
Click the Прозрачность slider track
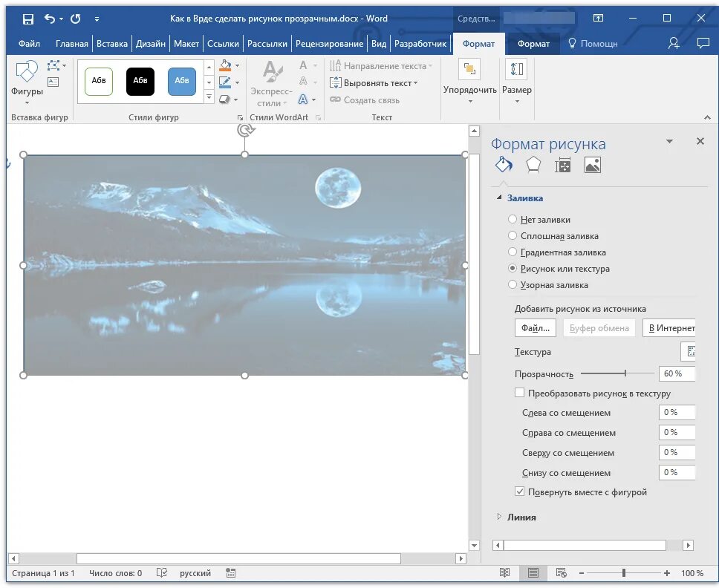click(617, 373)
